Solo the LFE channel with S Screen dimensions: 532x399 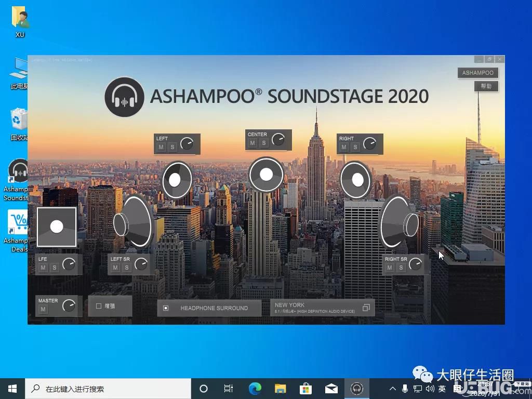click(x=54, y=268)
